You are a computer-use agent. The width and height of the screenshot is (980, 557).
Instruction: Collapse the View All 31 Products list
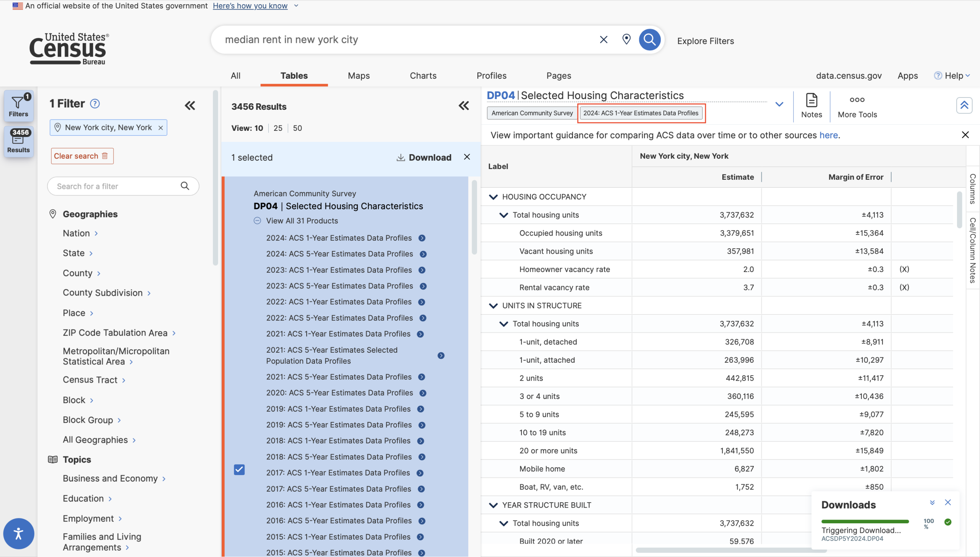pyautogui.click(x=257, y=221)
